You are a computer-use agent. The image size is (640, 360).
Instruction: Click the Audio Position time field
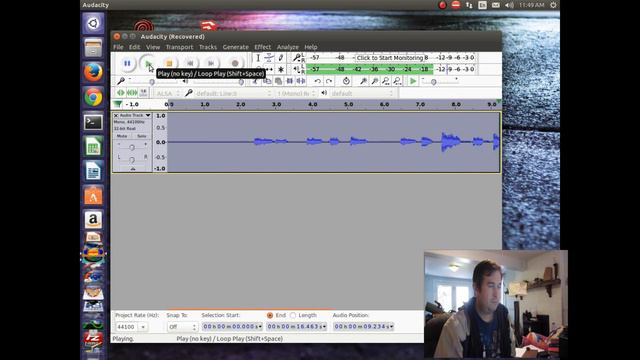point(363,327)
